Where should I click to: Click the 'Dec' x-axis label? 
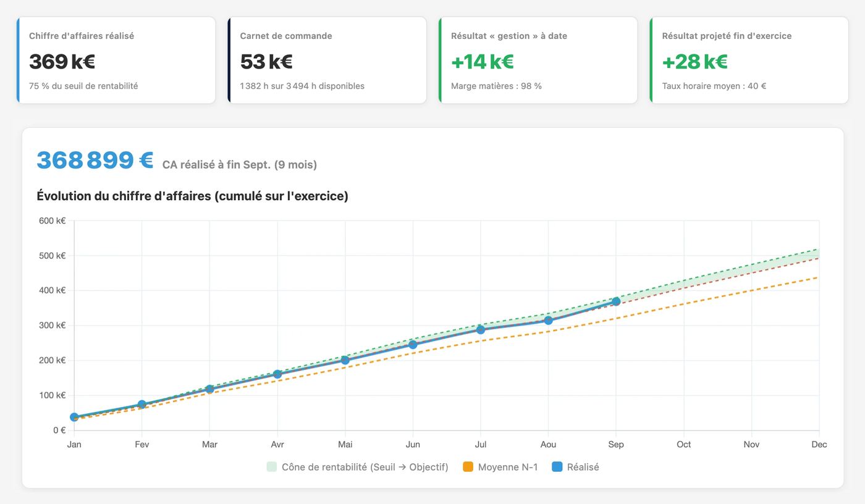(x=819, y=444)
